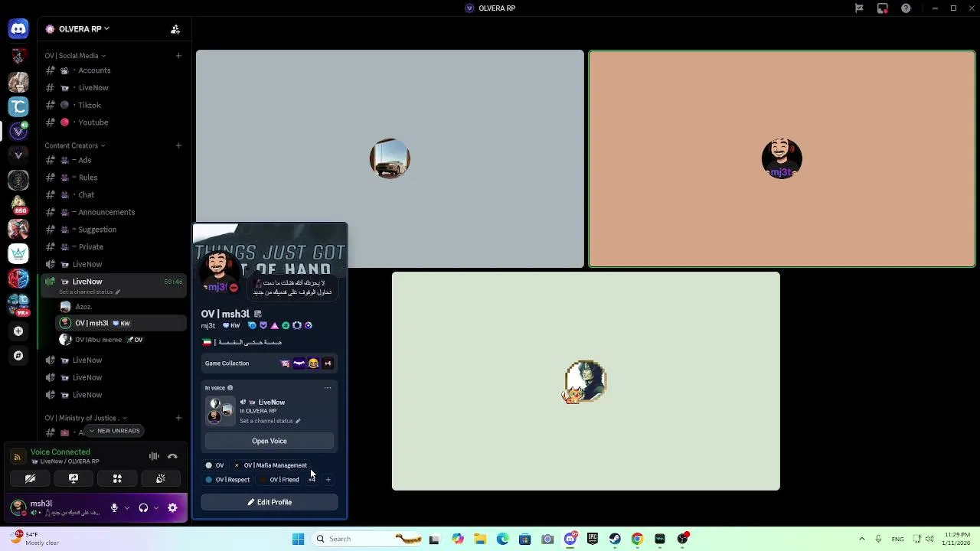The image size is (980, 551).
Task: Open Windows Start menu
Action: coord(298,539)
